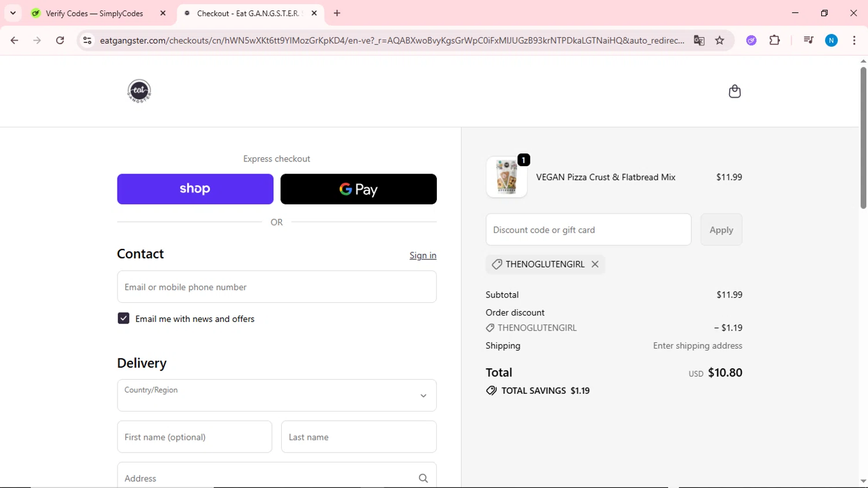Open the tab search dropdown arrow

click(13, 13)
